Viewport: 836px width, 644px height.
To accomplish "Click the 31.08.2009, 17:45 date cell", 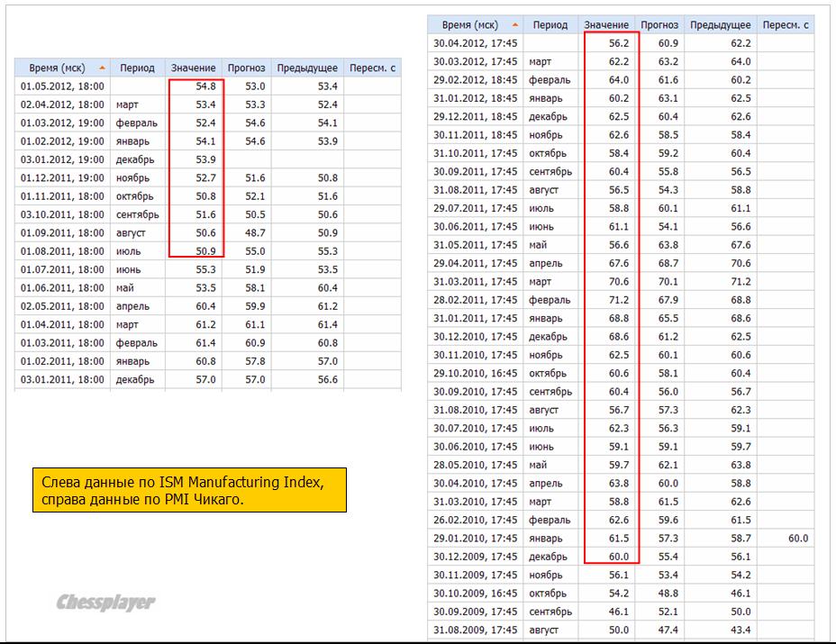I will point(476,630).
